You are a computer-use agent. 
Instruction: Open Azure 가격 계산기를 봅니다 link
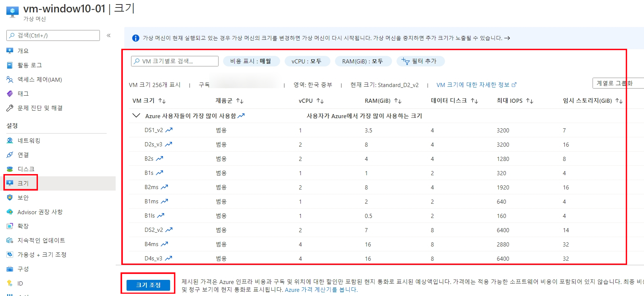point(321,290)
